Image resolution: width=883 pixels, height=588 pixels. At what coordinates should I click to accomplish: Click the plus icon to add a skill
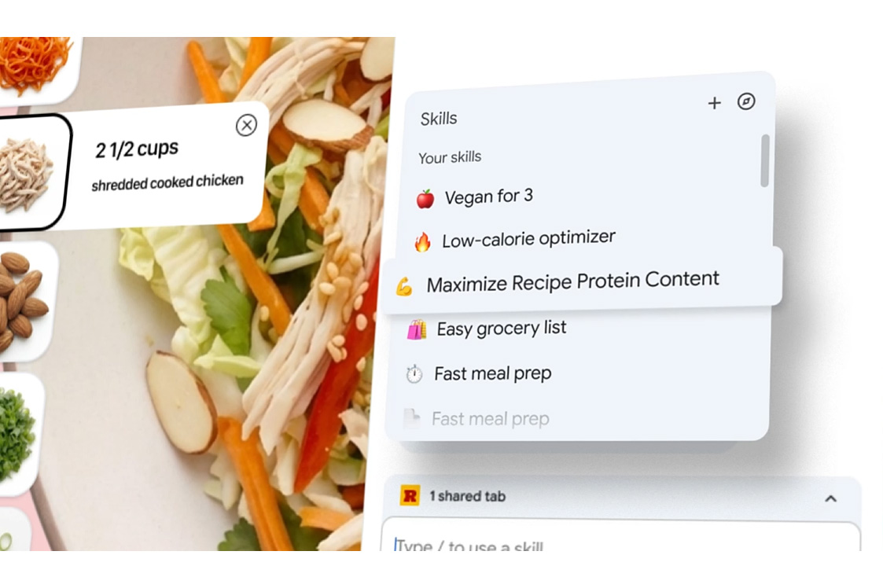714,103
